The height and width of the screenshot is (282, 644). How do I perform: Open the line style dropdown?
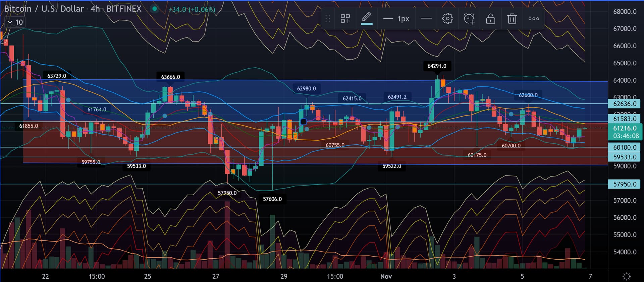tap(426, 19)
